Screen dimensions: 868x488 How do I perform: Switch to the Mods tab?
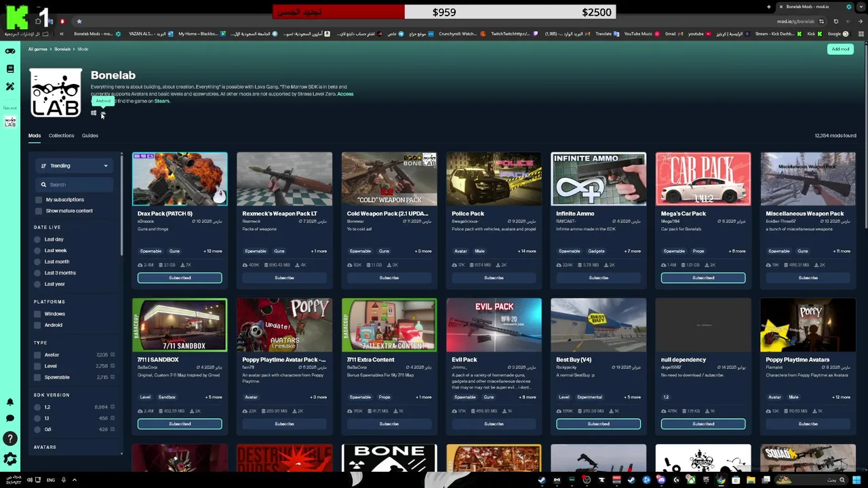(35, 136)
